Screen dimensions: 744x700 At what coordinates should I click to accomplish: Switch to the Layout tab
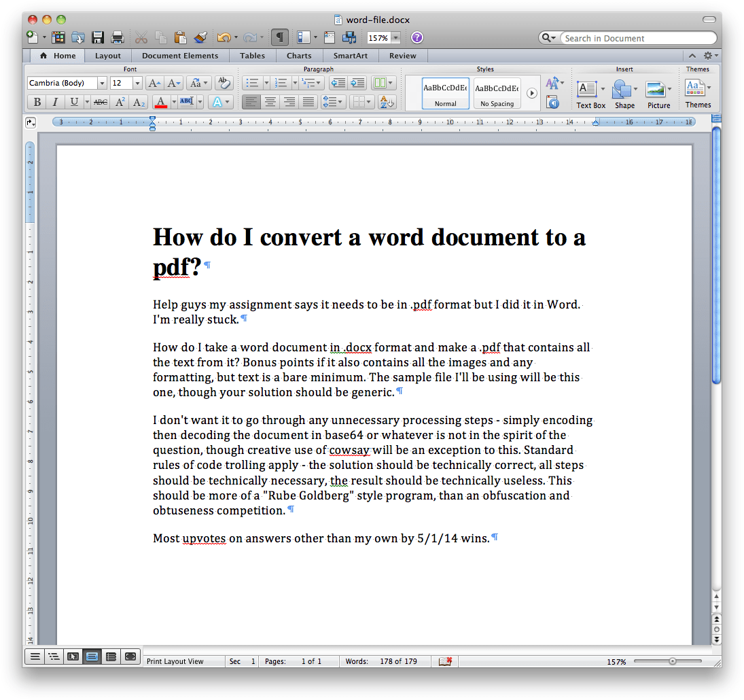(108, 56)
